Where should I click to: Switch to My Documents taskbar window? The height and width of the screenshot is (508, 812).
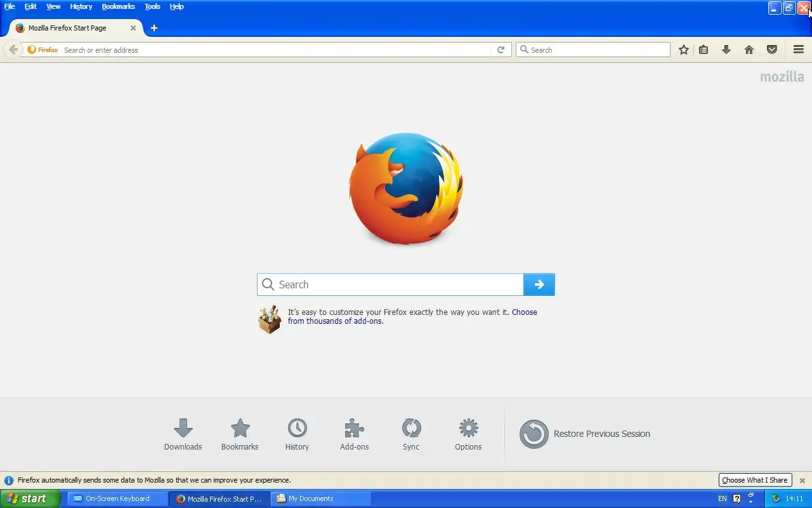pyautogui.click(x=321, y=498)
